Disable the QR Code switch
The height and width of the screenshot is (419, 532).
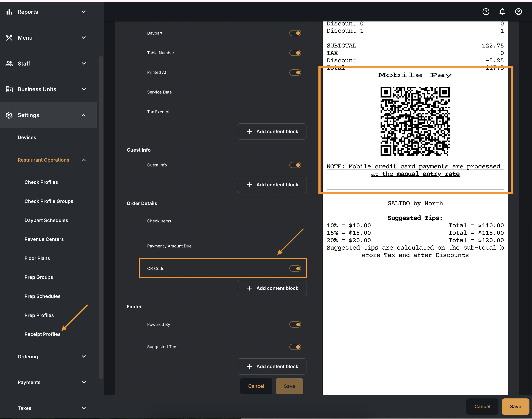pyautogui.click(x=295, y=269)
